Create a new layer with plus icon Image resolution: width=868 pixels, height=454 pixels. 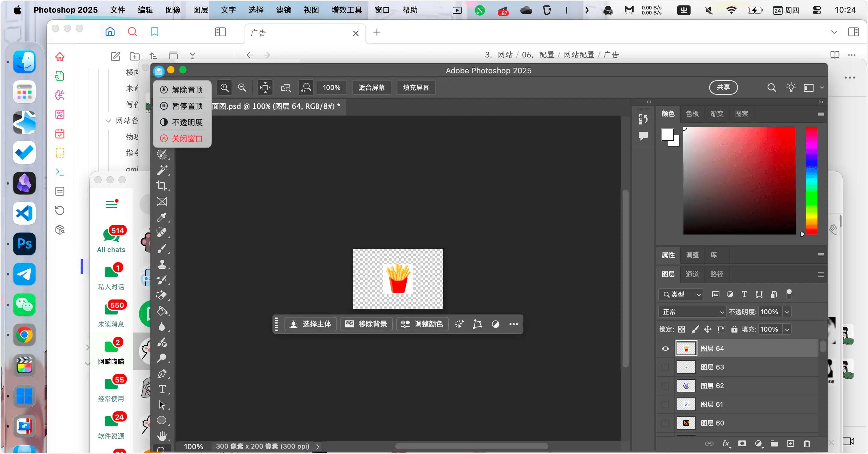[x=790, y=443]
